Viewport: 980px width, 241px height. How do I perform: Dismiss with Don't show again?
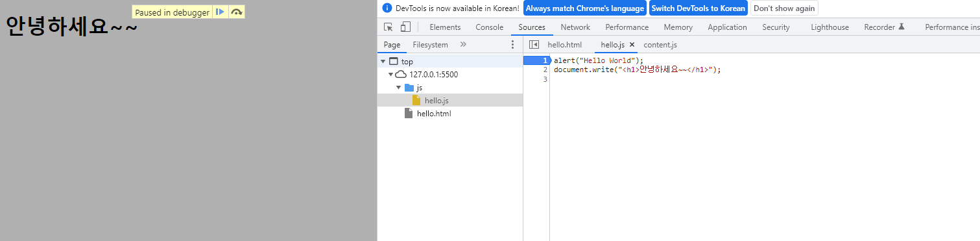[x=784, y=8]
